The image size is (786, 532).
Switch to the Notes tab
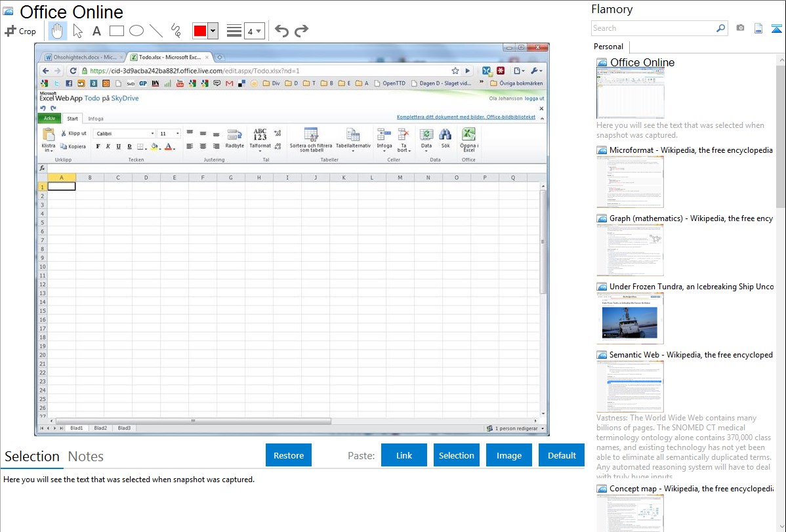[x=86, y=457]
